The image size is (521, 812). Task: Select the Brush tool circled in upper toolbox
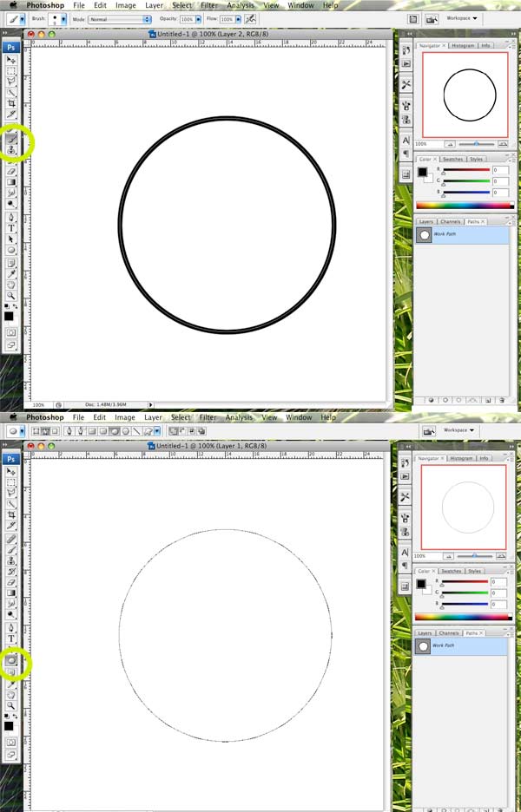click(12, 138)
